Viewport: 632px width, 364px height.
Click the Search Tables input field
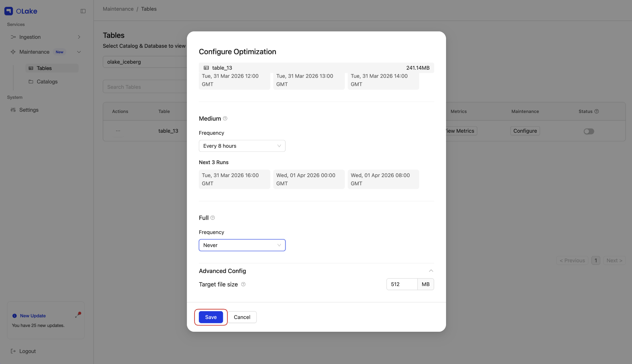136,87
